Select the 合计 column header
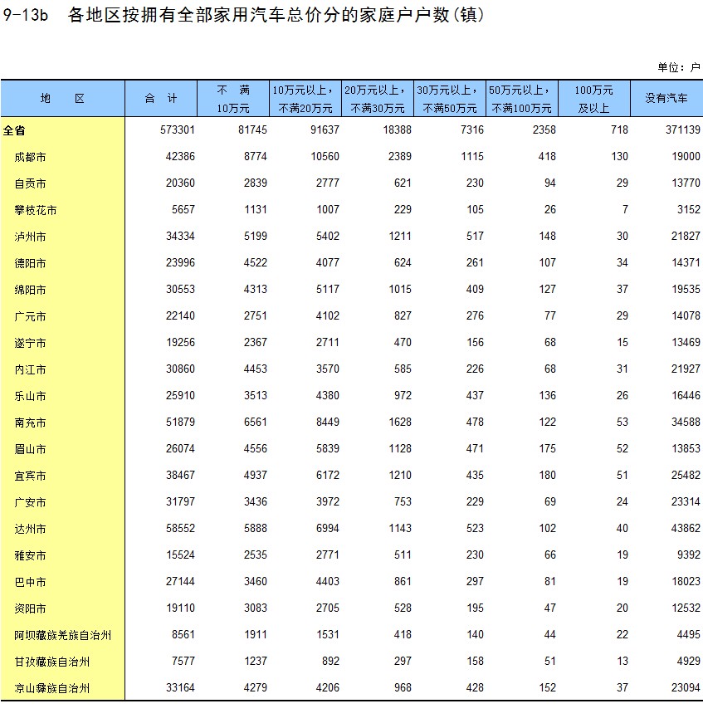This screenshot has height=728, width=703. point(161,99)
